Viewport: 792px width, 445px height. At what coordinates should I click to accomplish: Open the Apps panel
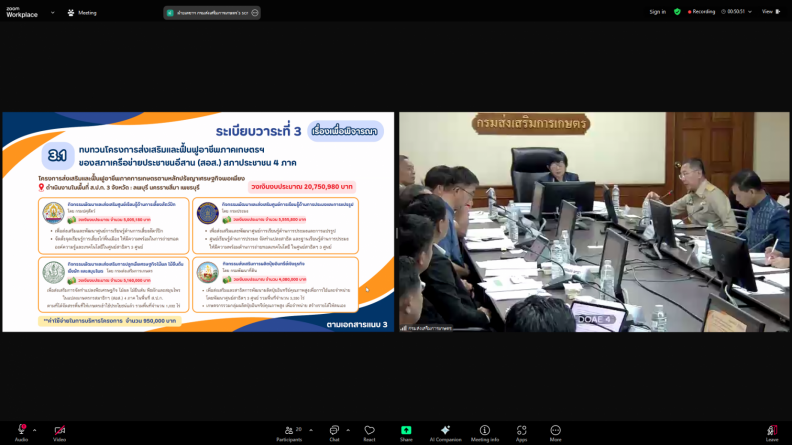pyautogui.click(x=521, y=432)
